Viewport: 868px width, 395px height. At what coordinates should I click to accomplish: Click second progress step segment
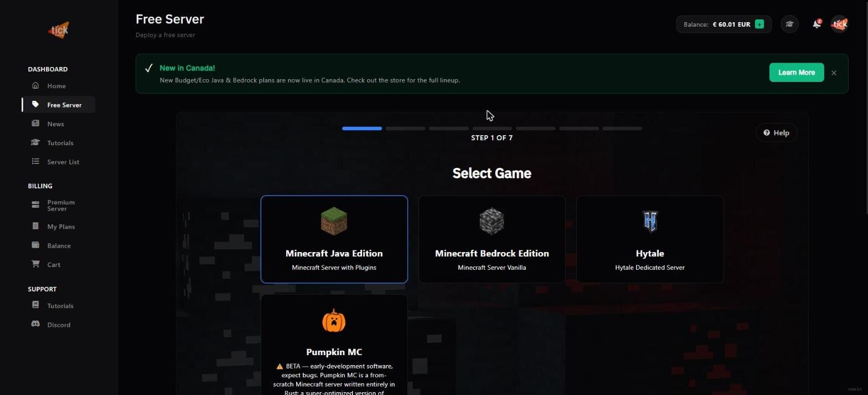point(405,129)
